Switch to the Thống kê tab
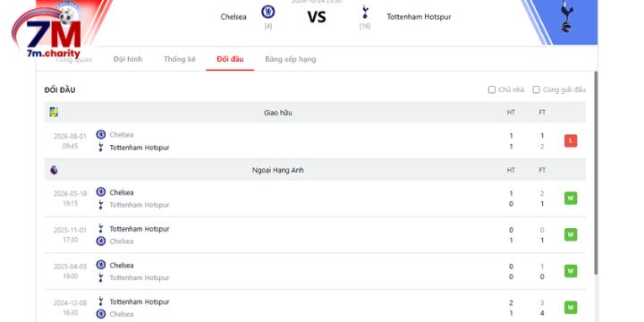 point(180,59)
